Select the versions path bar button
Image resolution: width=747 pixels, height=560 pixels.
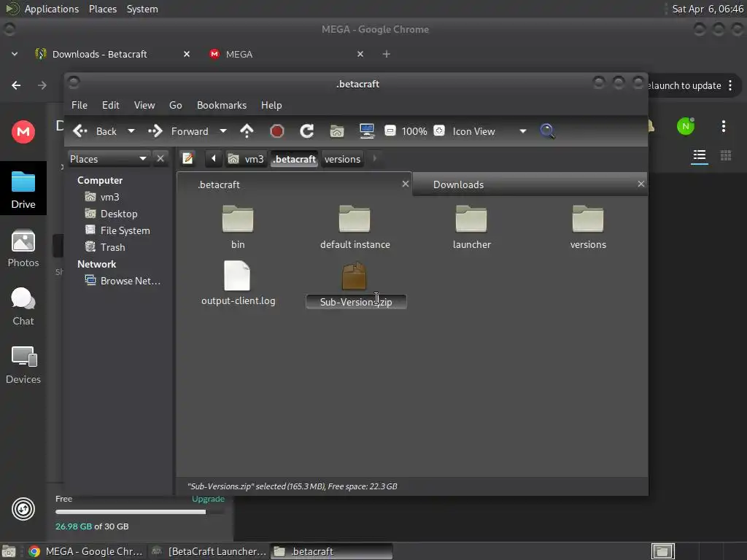(343, 159)
